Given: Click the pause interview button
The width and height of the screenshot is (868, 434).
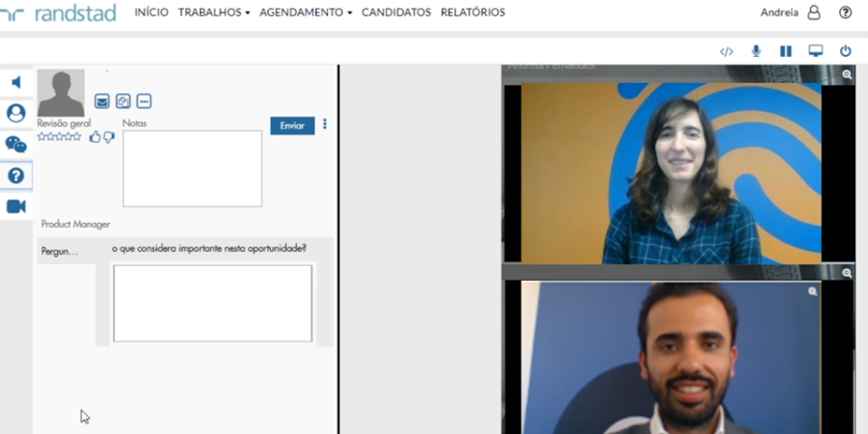Looking at the screenshot, I should [785, 51].
